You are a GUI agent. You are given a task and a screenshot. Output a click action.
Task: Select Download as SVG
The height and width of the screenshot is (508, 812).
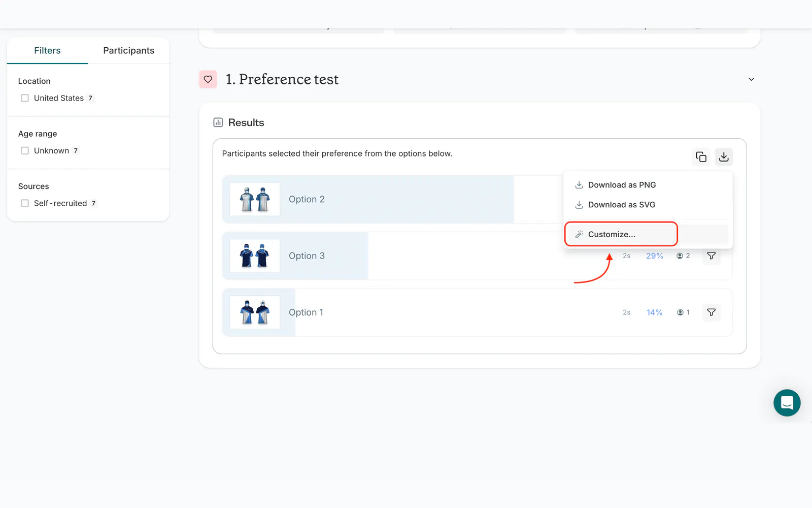tap(648, 205)
